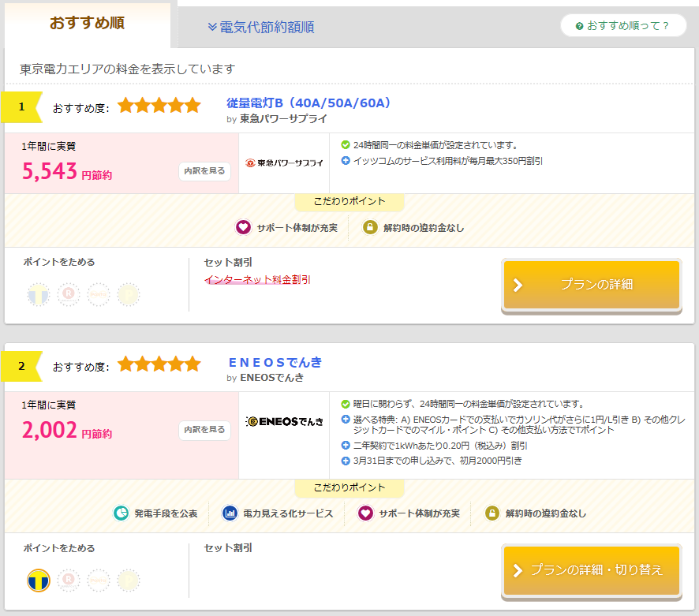Screen dimensions: 699x616
Task: Click the heart icon beside サポート体制が充実 in plan 1
Action: click(x=244, y=228)
